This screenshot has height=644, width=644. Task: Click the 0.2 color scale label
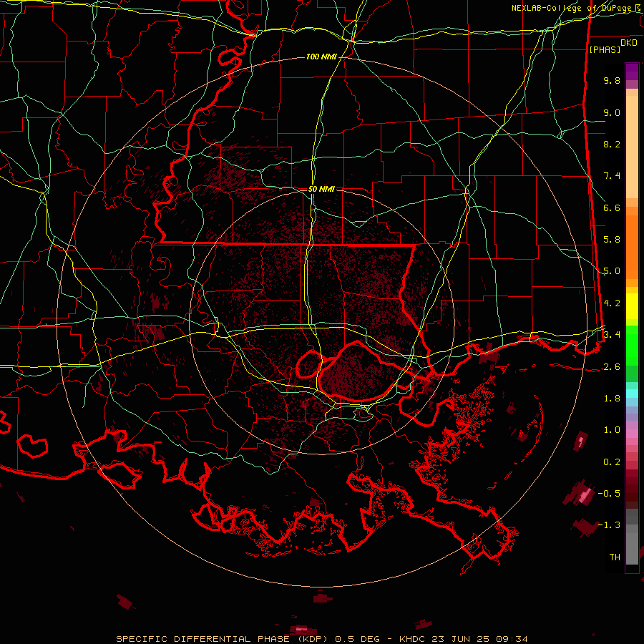click(x=612, y=462)
